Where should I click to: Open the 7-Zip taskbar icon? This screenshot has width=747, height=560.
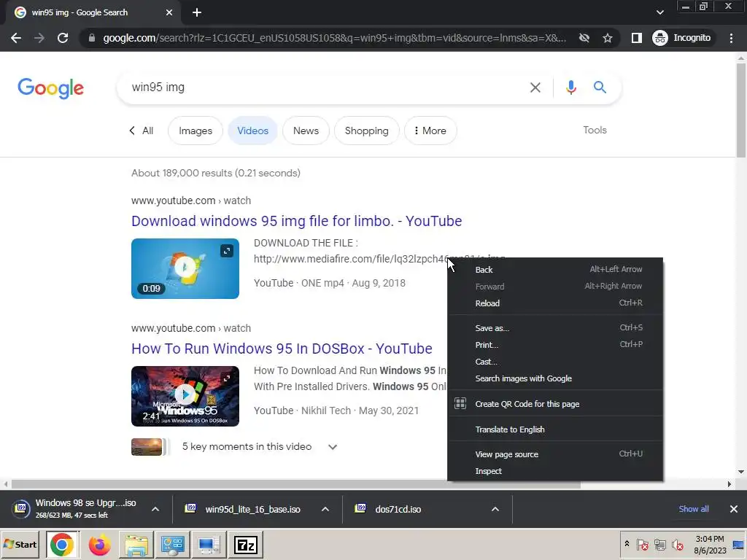(246, 545)
